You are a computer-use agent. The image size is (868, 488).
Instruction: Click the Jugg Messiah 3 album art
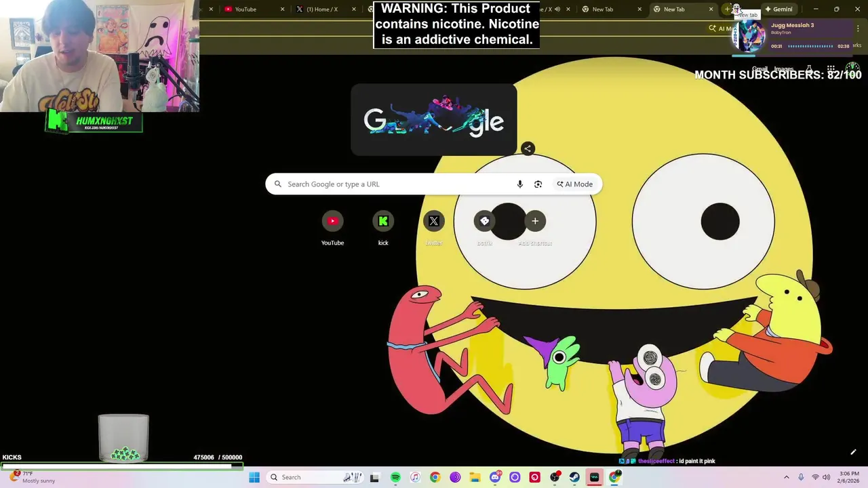click(750, 35)
